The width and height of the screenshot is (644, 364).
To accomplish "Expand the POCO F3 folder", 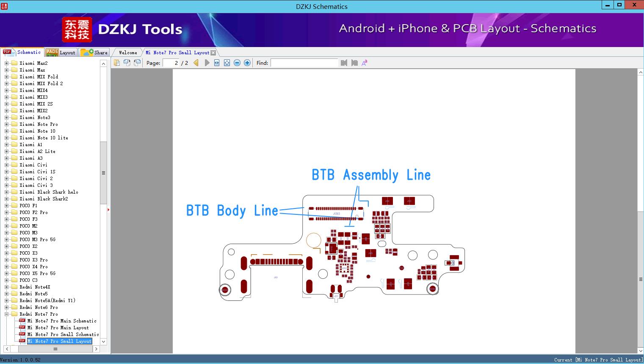I will [6, 219].
